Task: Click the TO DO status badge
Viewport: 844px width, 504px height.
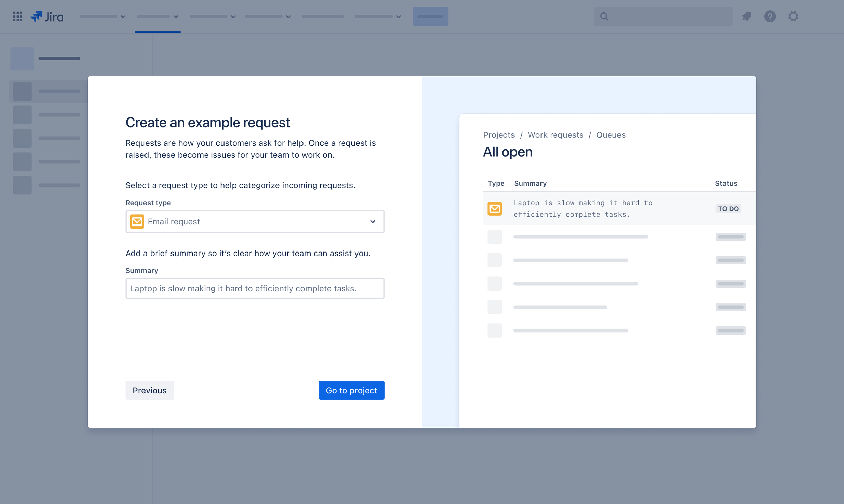Action: tap(728, 209)
